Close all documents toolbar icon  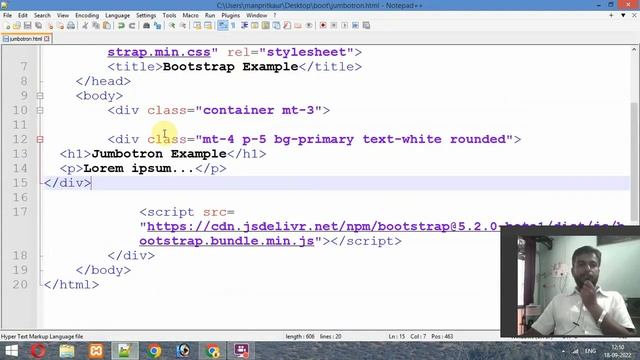coord(61,25)
